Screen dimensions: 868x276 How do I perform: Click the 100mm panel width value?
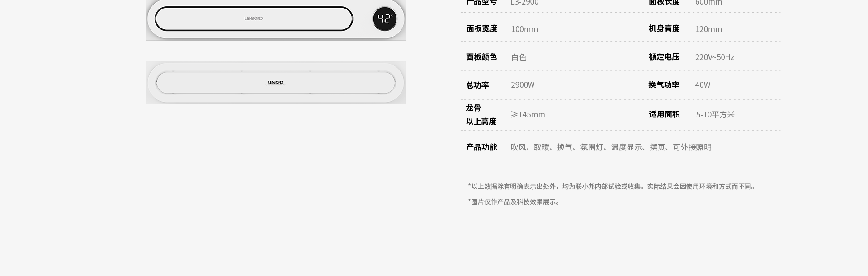point(524,29)
